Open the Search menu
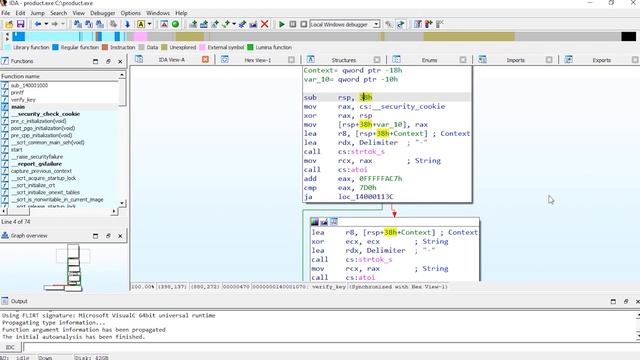 point(58,13)
